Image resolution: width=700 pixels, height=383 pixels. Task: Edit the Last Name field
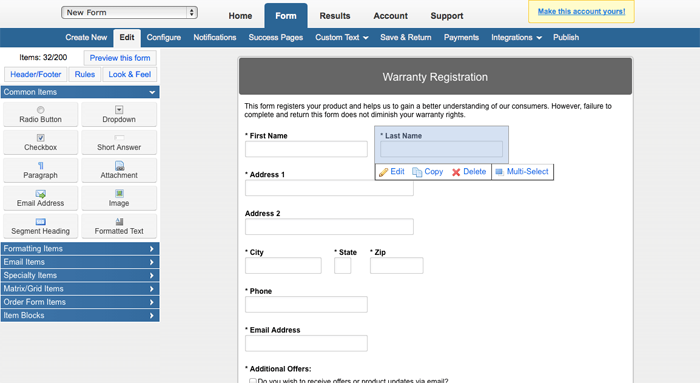(x=392, y=172)
